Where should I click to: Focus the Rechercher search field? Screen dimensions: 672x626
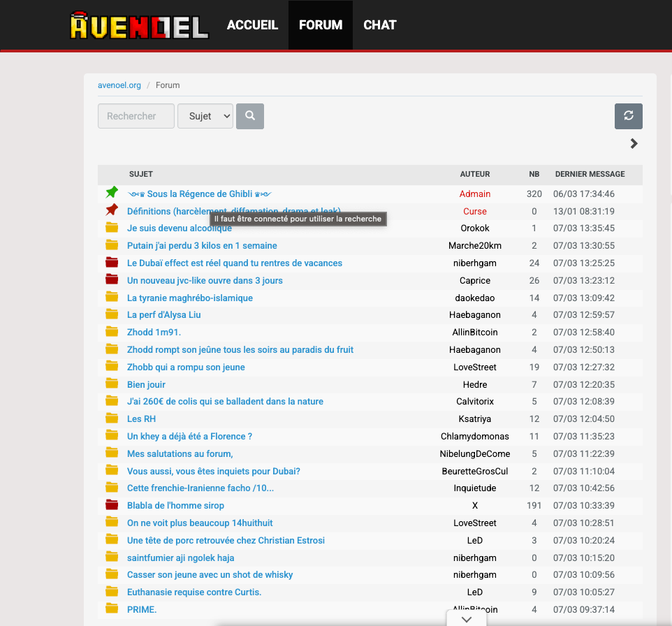pyautogui.click(x=136, y=116)
